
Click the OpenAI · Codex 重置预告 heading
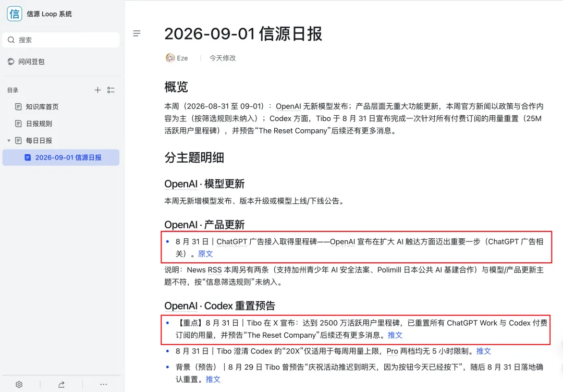click(220, 306)
